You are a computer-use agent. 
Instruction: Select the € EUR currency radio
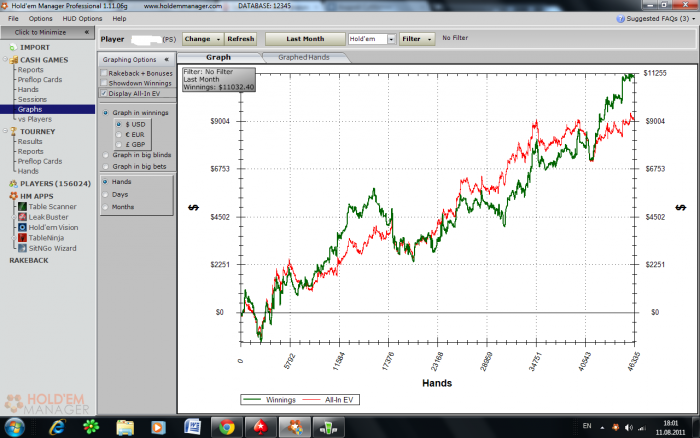tap(119, 134)
